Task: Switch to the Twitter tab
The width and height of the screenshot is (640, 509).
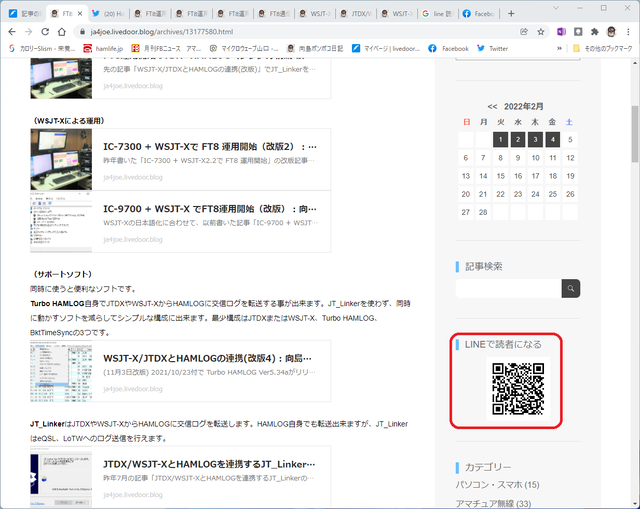Action: 108,13
